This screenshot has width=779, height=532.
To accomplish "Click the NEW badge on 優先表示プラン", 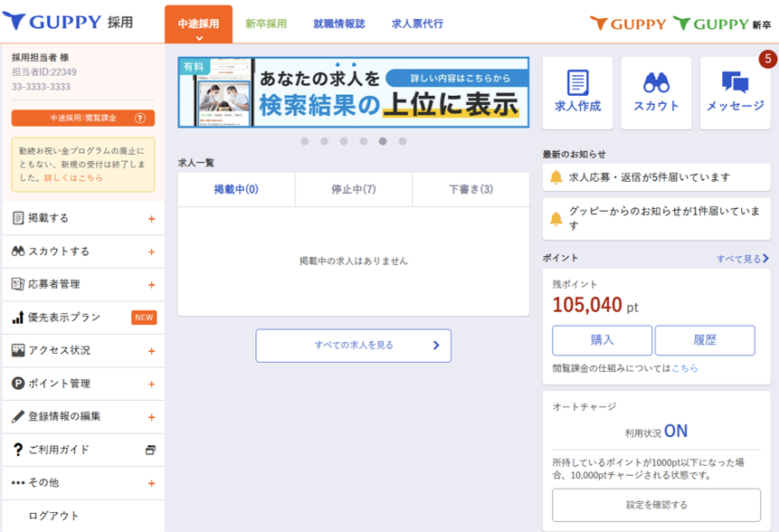I will [144, 318].
